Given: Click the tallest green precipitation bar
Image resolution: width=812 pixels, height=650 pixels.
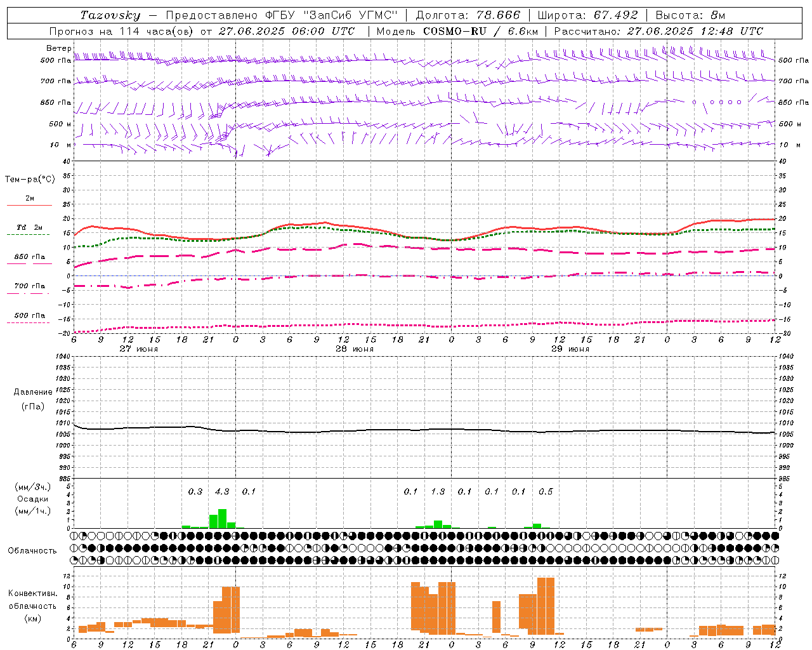Looking at the screenshot, I should (x=222, y=519).
